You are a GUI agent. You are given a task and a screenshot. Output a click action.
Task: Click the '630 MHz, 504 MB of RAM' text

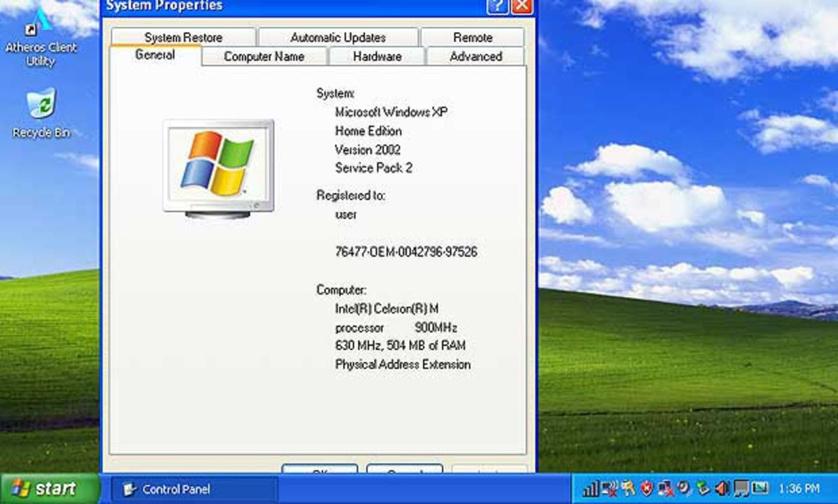coord(401,346)
